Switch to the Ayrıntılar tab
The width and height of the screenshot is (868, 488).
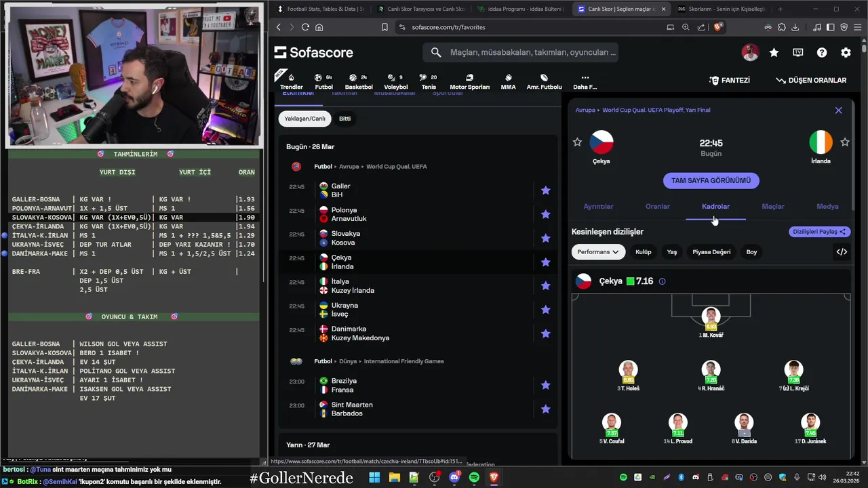(598, 206)
